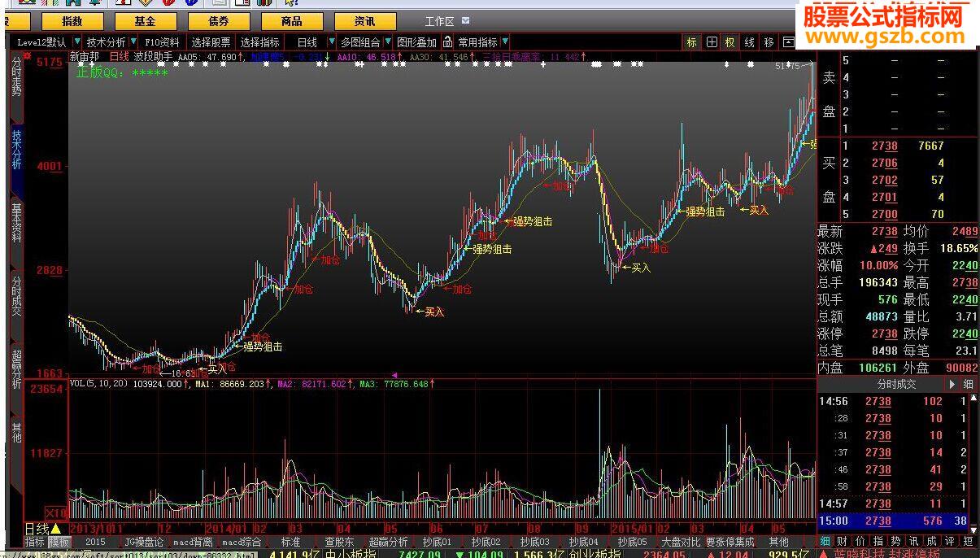Click the 选择股票 button
Viewport: 980px width, 558px height.
[x=211, y=42]
